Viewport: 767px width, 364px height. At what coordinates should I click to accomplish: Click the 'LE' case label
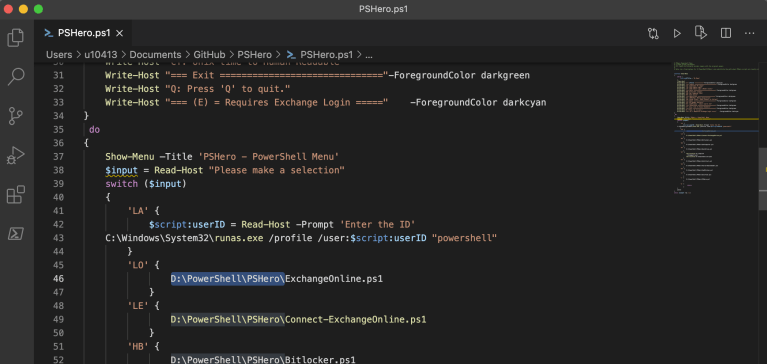pyautogui.click(x=137, y=306)
